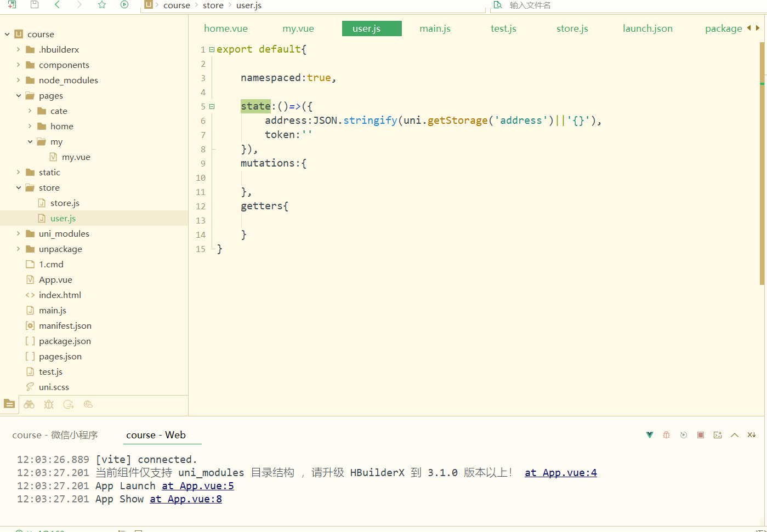Viewport: 767px width, 532px height.
Task: Collapse the pages folder
Action: tap(18, 95)
